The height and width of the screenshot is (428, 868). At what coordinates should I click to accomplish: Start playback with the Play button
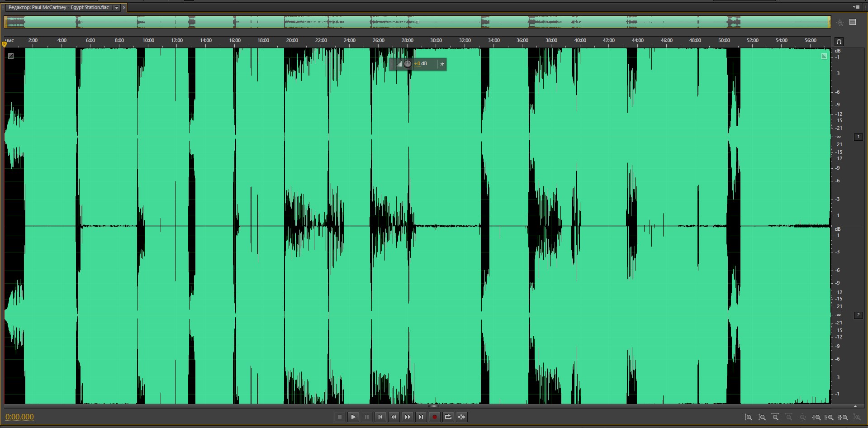[353, 417]
